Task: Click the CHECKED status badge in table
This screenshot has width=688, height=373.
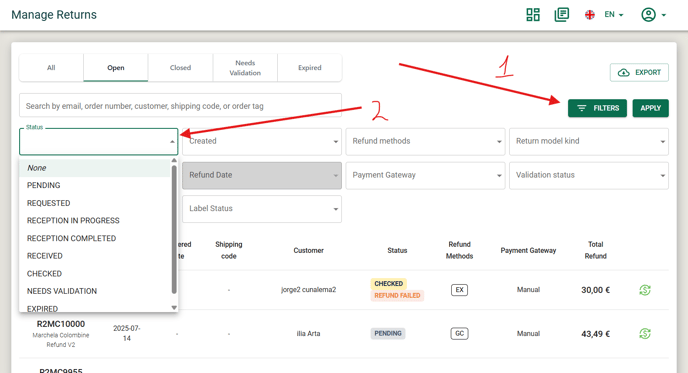Action: (x=388, y=283)
